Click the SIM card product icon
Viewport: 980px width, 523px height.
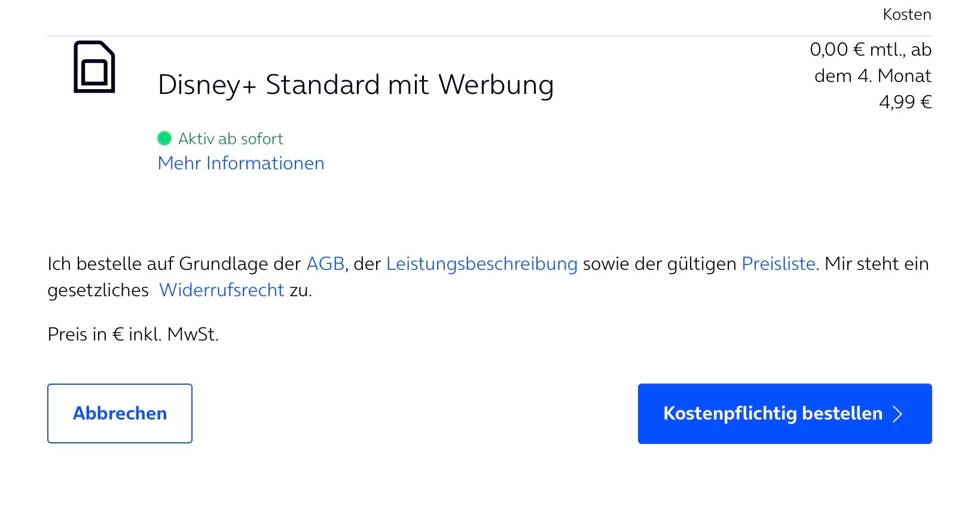(94, 67)
